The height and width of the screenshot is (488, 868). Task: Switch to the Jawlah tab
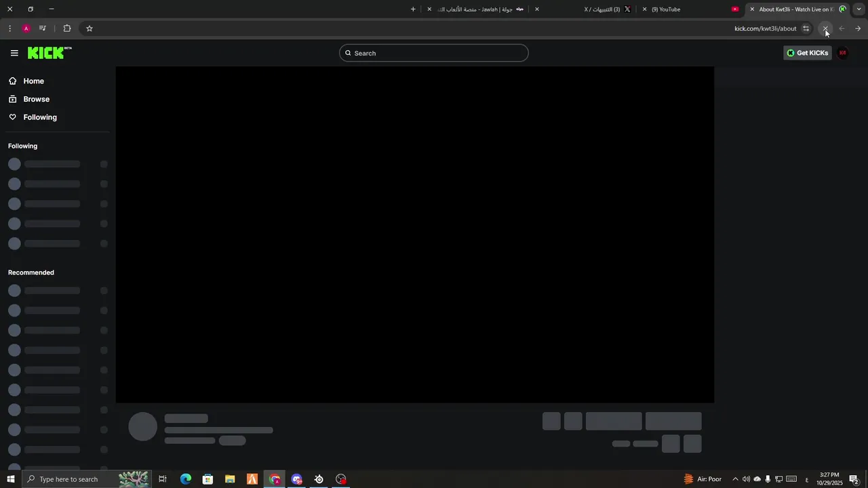coord(475,9)
